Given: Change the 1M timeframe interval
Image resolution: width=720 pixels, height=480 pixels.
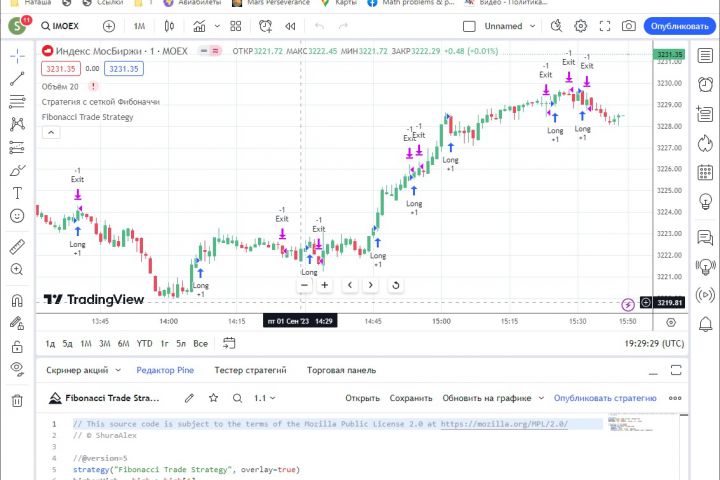Looking at the screenshot, I should 139,26.
